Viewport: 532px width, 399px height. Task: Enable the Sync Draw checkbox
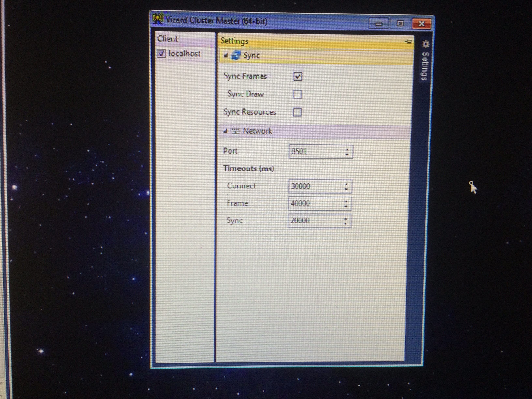pyautogui.click(x=297, y=94)
